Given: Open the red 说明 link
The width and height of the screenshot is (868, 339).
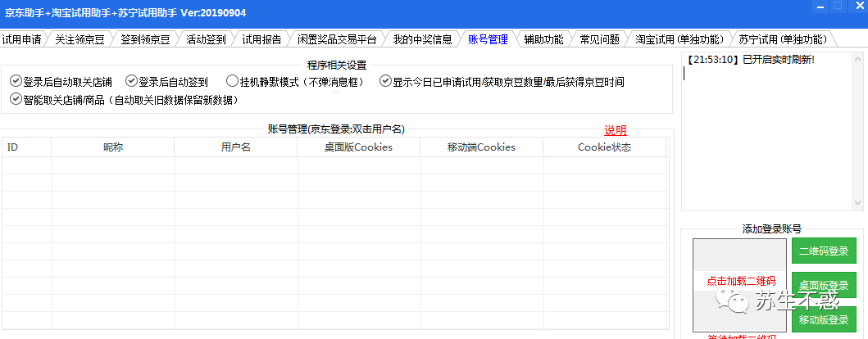Looking at the screenshot, I should 615,130.
